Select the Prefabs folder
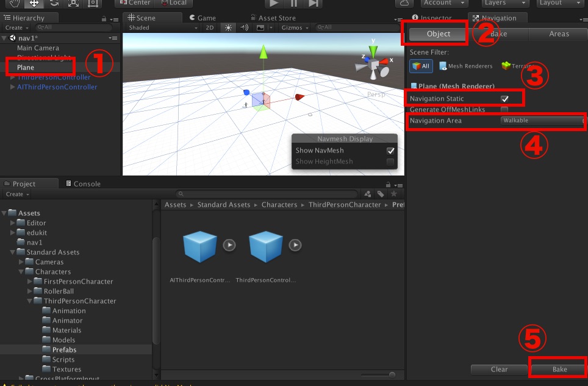The height and width of the screenshot is (386, 588). (64, 349)
